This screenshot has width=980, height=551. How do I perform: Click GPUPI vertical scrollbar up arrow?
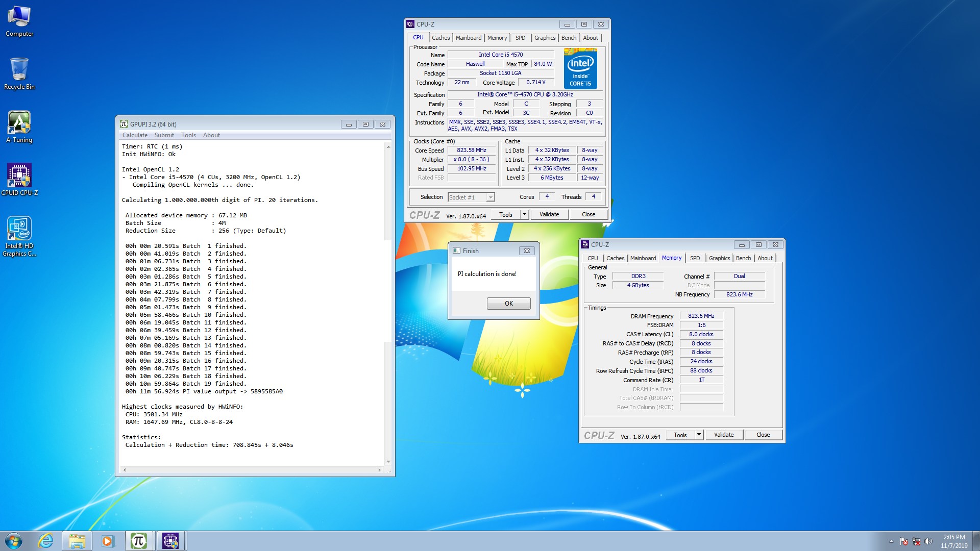[388, 147]
